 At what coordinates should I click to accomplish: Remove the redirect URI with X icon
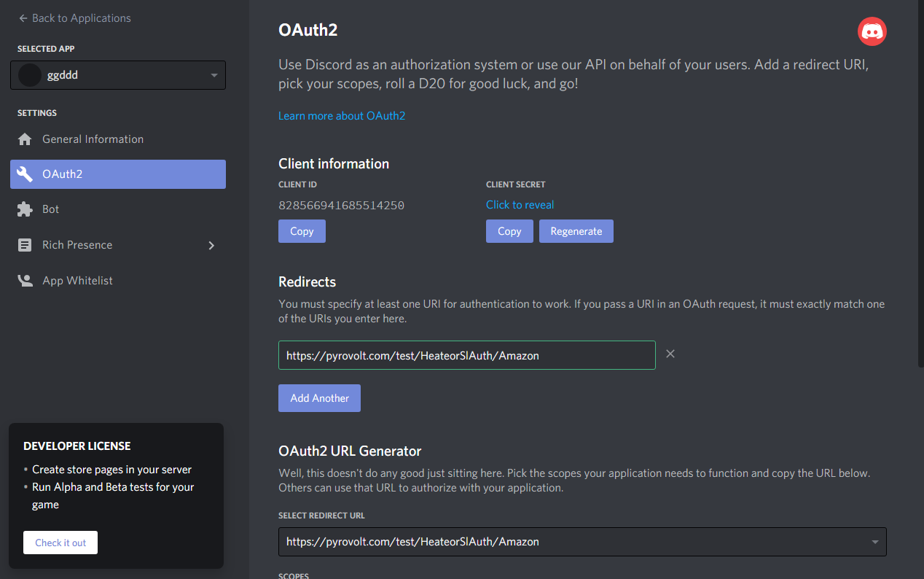[670, 354]
